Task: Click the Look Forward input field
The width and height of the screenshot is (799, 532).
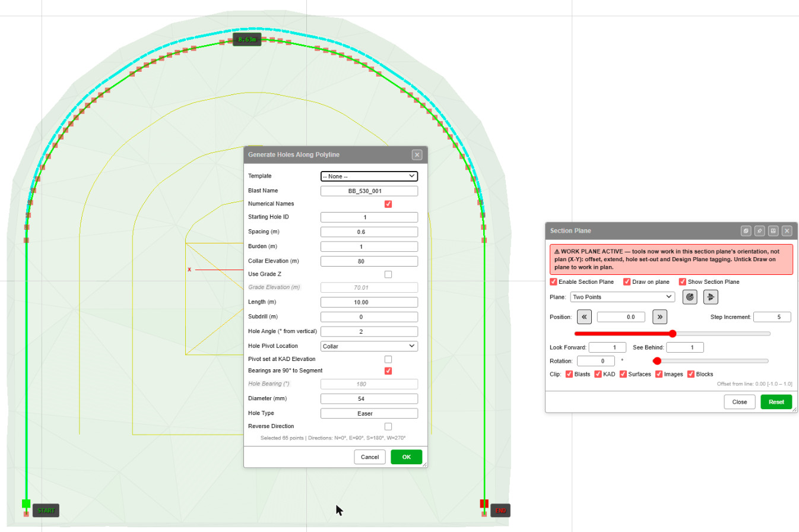Action: [x=607, y=347]
